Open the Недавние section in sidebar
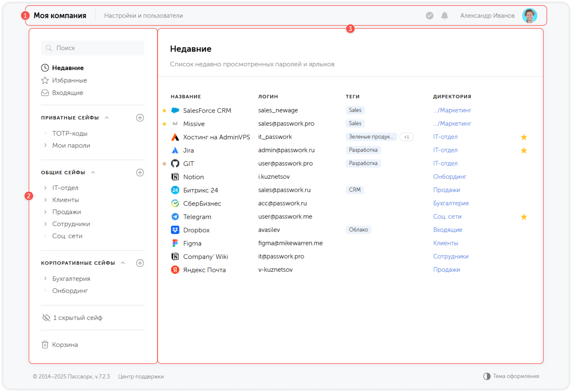Screen dimensions: 572x392 68,68
